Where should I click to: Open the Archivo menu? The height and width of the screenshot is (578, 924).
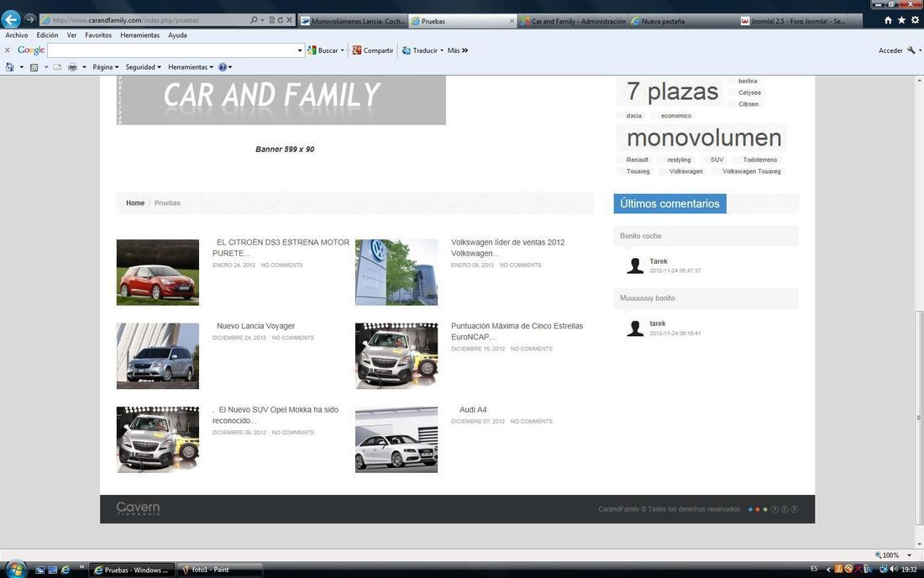[x=17, y=35]
